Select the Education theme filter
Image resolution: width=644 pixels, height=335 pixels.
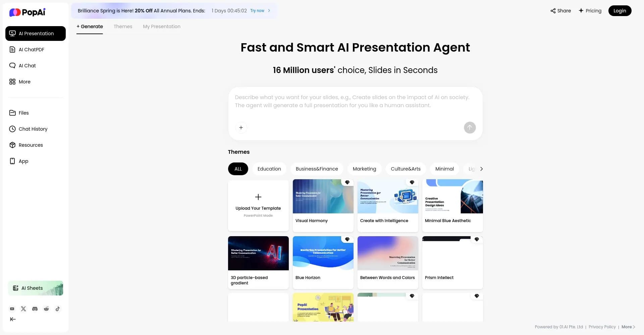(269, 169)
